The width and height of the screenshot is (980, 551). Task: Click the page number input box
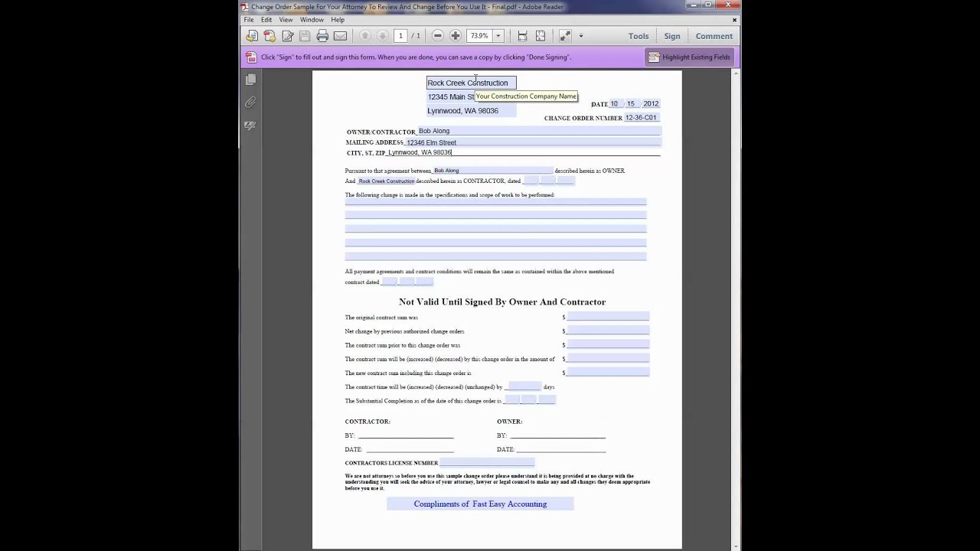pyautogui.click(x=400, y=36)
